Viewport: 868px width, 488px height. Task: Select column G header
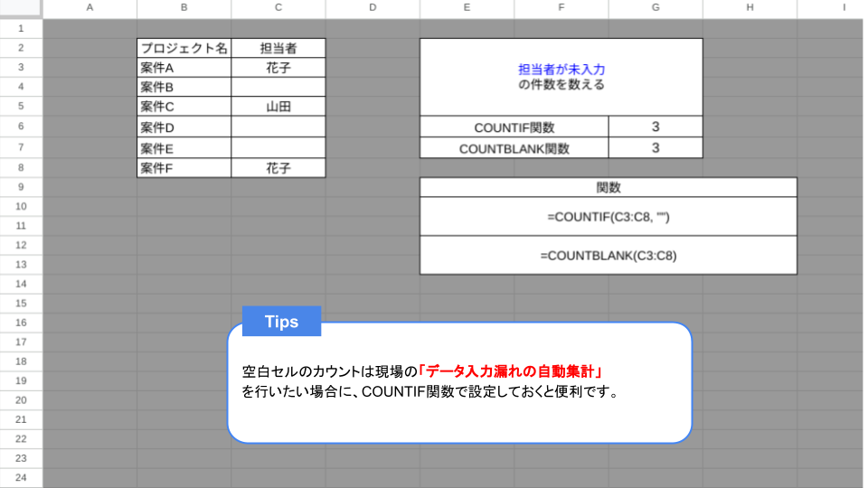coord(656,8)
